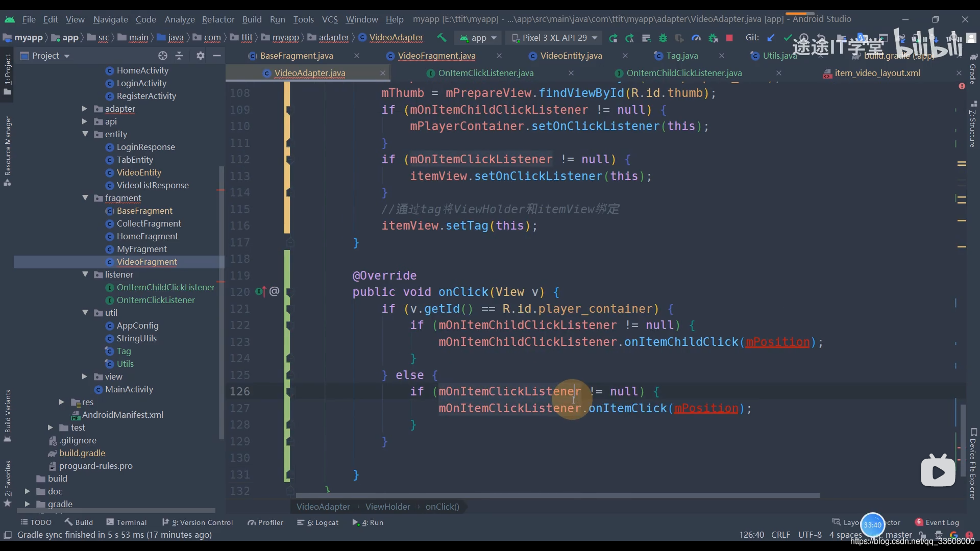Click the Project panel horizontal scrollbar
This screenshot has width=980, height=551.
pos(116,510)
